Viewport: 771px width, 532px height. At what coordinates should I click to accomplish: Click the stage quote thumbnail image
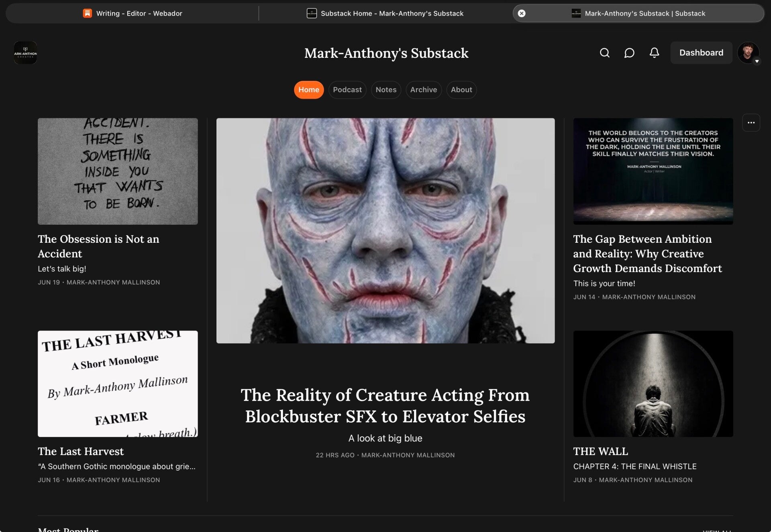click(x=653, y=171)
